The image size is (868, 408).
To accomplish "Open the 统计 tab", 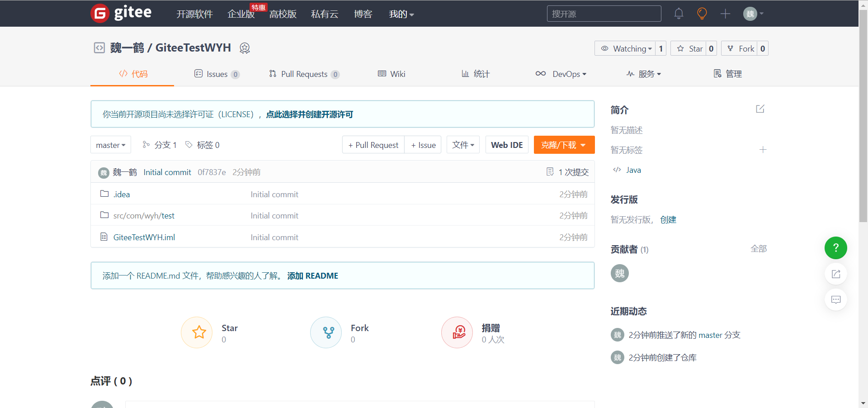I will (x=476, y=74).
